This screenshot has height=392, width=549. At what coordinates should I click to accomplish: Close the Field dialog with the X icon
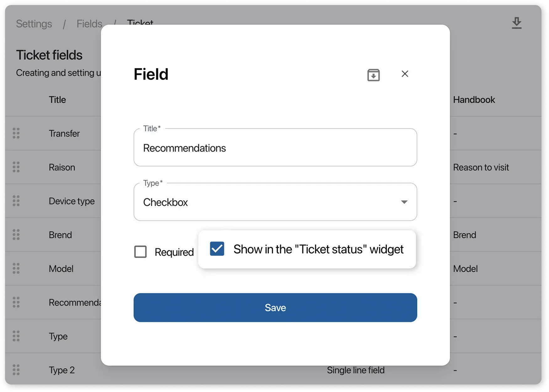tap(405, 74)
